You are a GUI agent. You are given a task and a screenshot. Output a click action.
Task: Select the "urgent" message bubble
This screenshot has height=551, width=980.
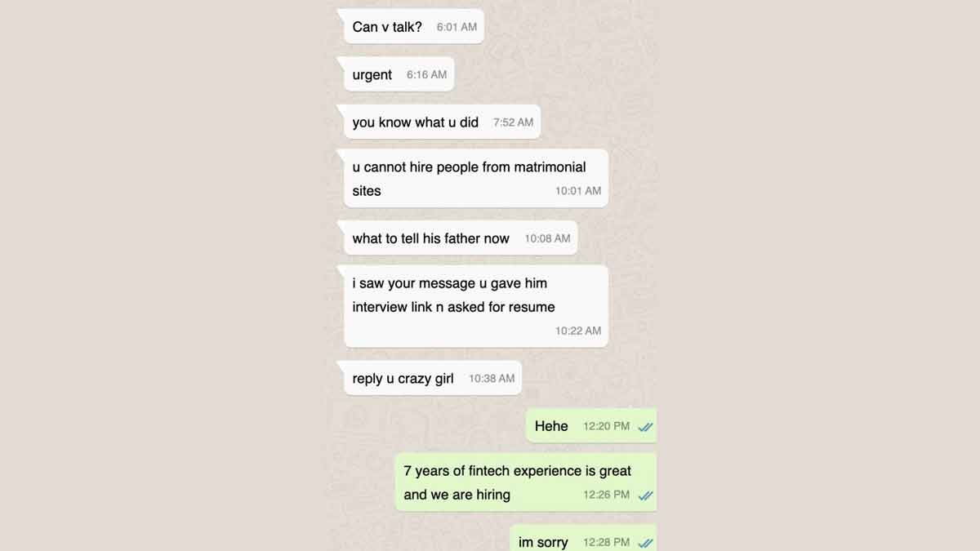coord(395,74)
